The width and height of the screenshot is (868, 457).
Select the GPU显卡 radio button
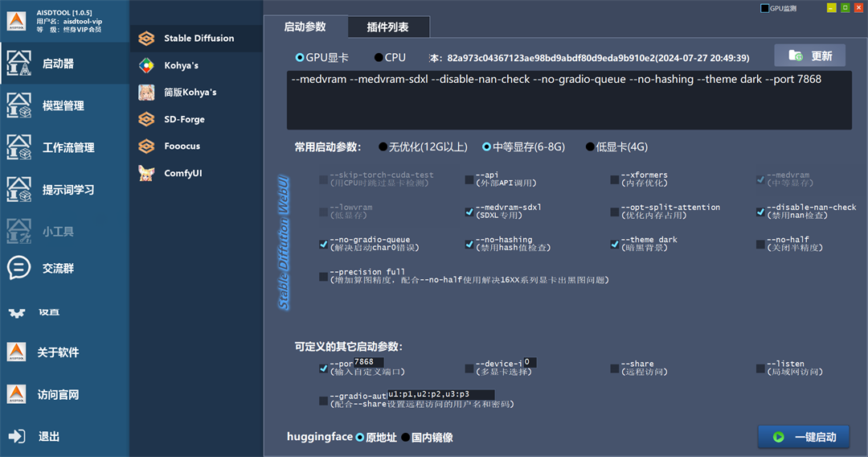click(300, 58)
